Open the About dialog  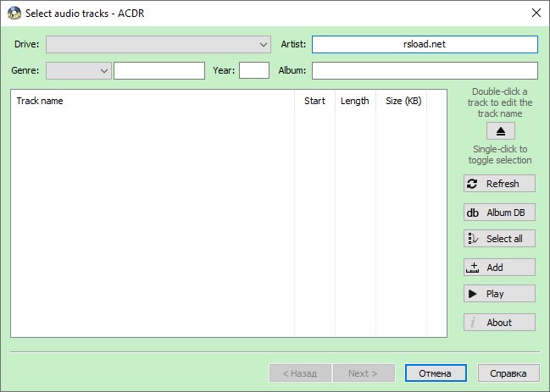(x=499, y=323)
